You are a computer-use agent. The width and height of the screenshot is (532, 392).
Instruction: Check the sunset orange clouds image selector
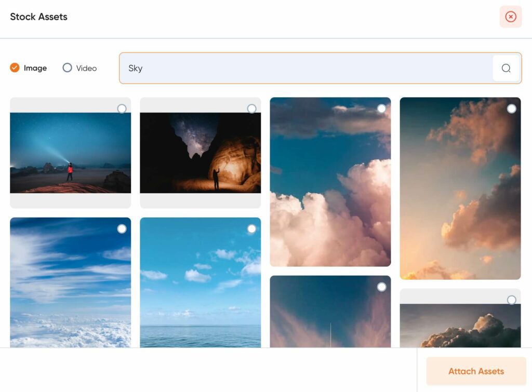[512, 109]
